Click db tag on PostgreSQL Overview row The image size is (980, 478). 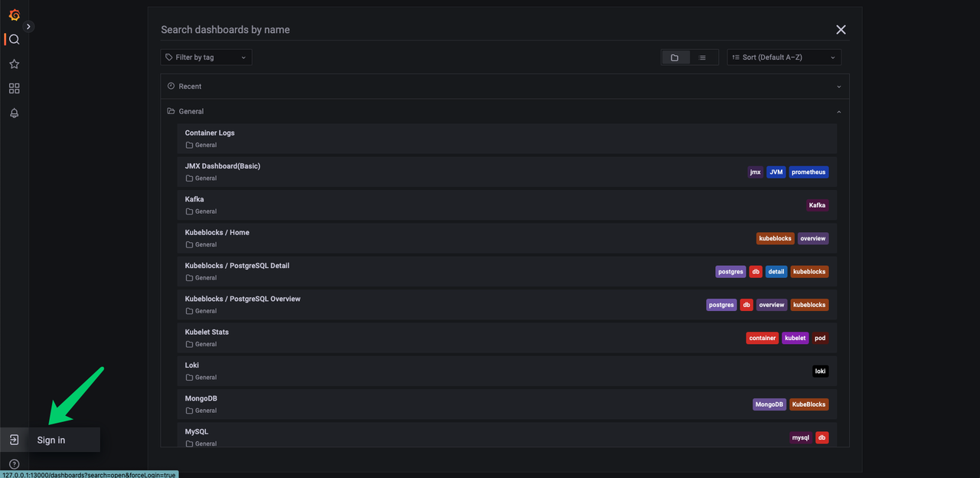[x=746, y=305]
